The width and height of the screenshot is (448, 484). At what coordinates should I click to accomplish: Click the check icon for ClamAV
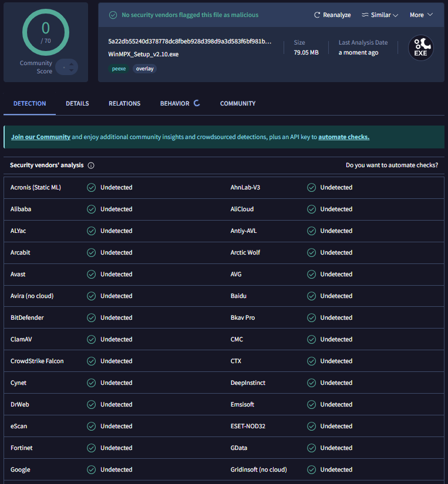[91, 339]
